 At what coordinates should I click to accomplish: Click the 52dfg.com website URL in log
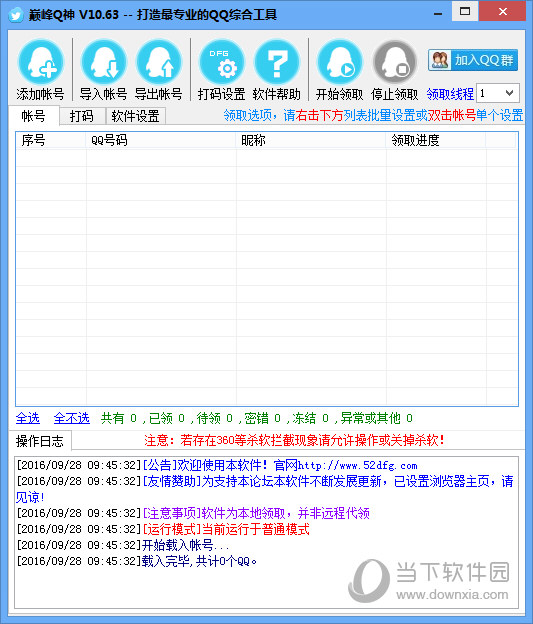(x=357, y=466)
